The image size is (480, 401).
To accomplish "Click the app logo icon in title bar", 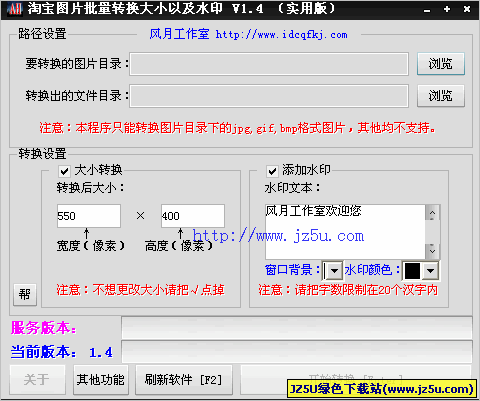I will click(15, 9).
